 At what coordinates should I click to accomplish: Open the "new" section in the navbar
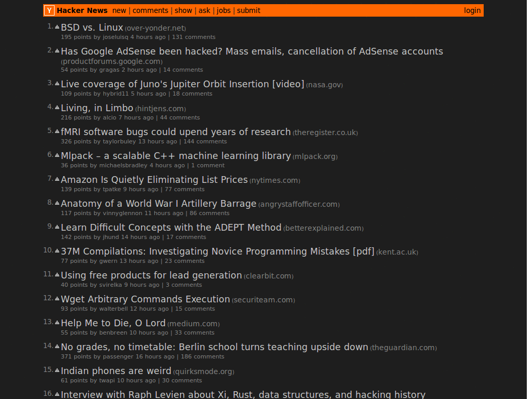click(x=119, y=10)
